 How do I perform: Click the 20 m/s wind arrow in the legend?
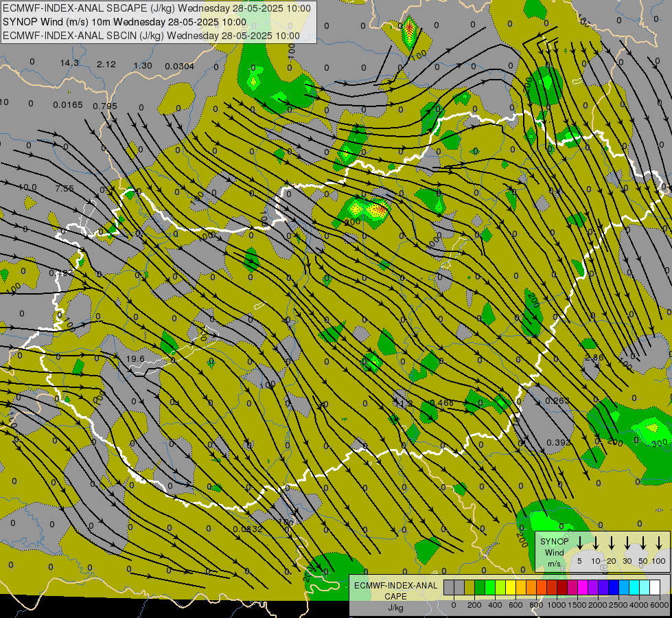612,542
